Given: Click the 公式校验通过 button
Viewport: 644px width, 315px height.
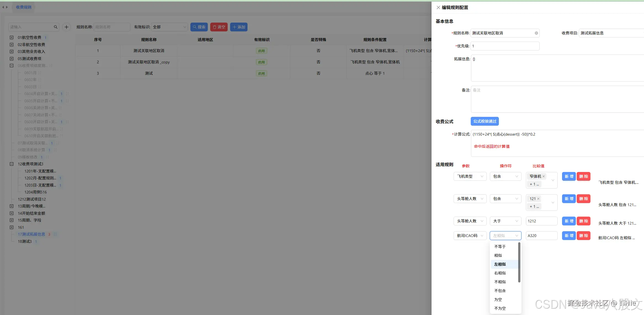Looking at the screenshot, I should tap(485, 121).
